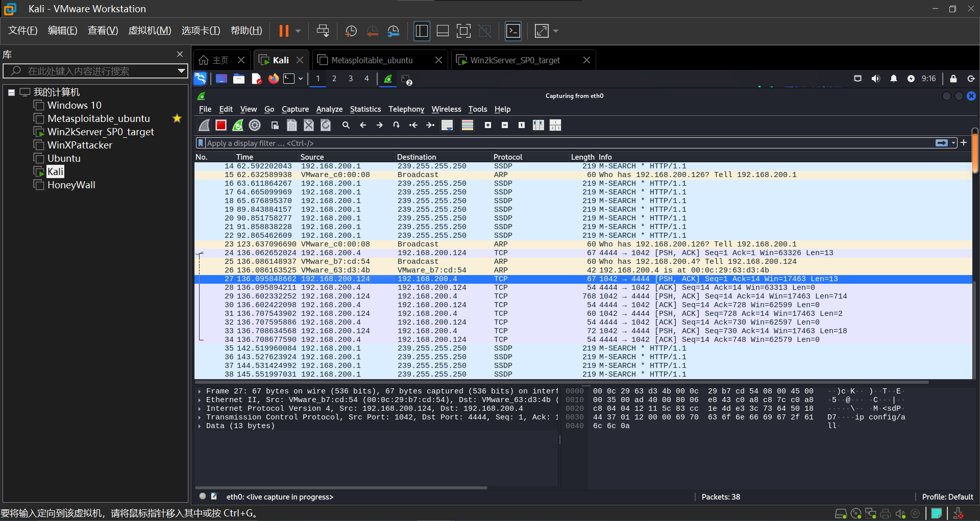Open the display filter history dropdown

pos(953,143)
